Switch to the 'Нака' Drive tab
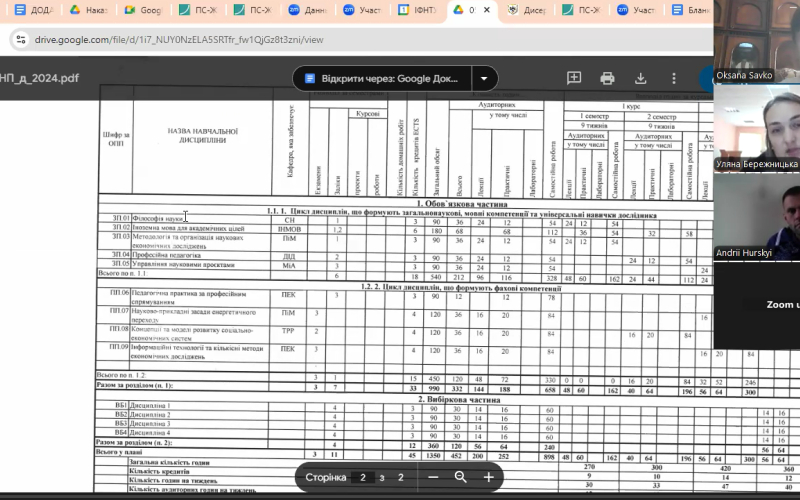800x500 pixels. (x=88, y=10)
